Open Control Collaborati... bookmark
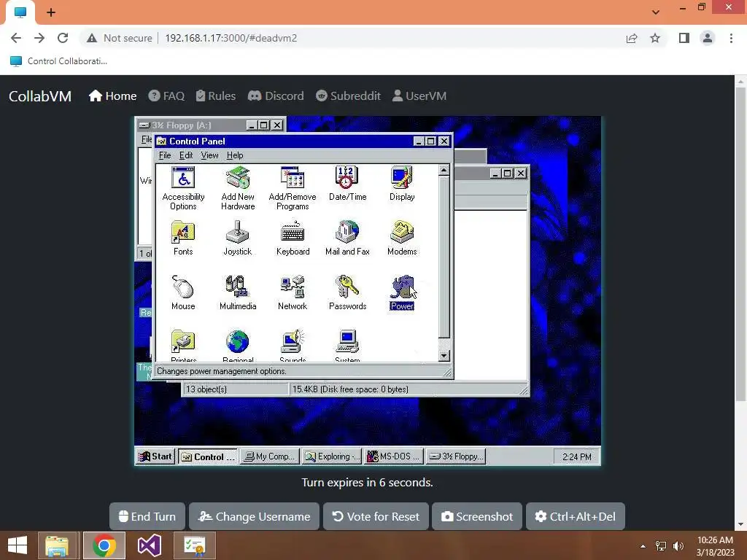The width and height of the screenshot is (747, 560). 58,61
